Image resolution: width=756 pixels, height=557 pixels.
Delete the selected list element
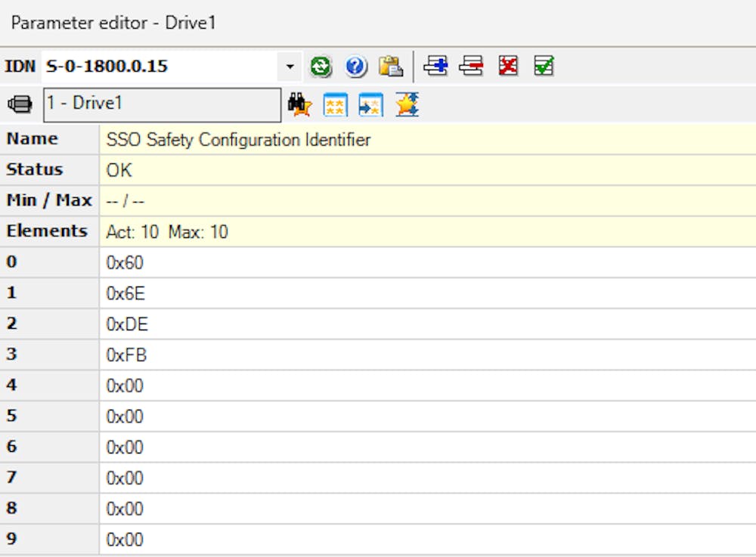pos(472,67)
